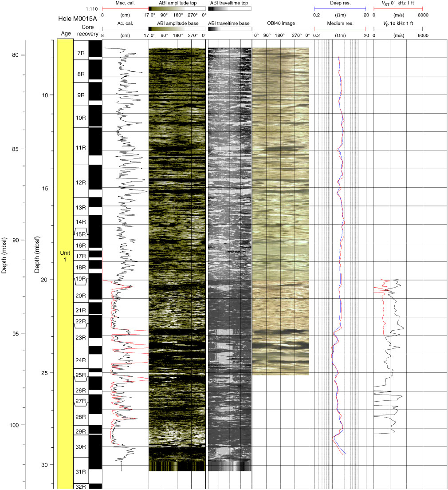Click the ABI amplitude top color scale bar
448x490 pixels.
click(x=177, y=8)
